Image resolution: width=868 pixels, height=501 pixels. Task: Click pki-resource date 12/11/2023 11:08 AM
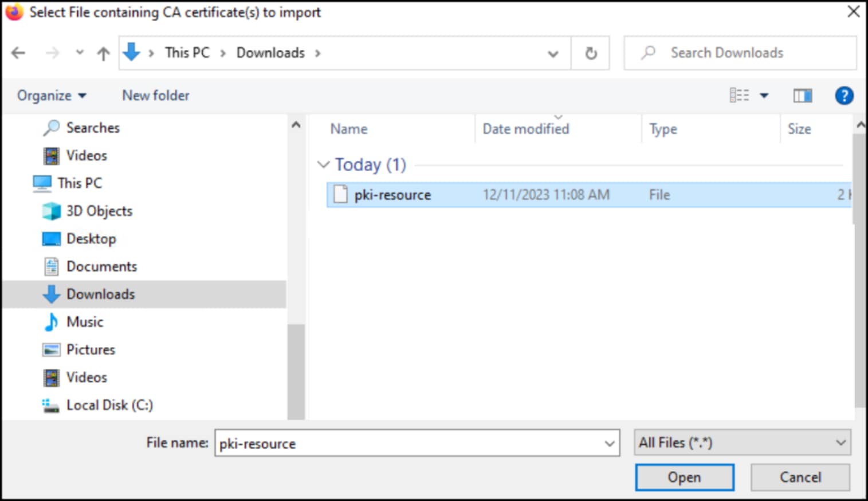pos(546,195)
